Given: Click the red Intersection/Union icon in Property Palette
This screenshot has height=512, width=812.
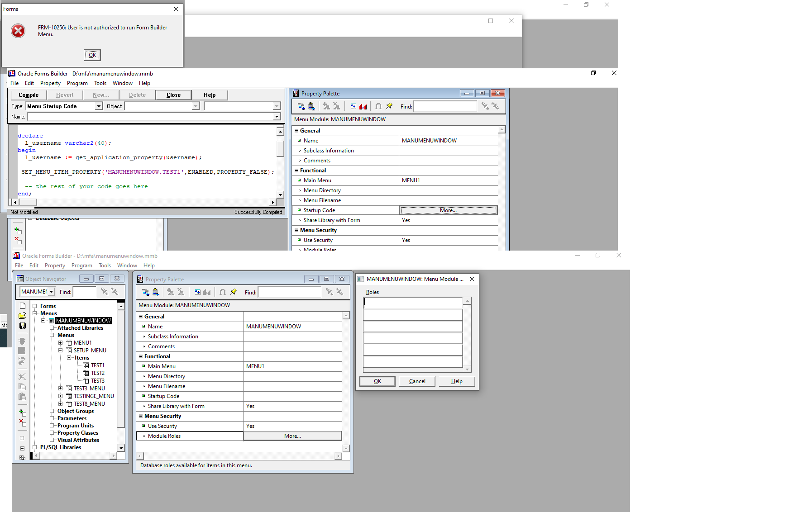Looking at the screenshot, I should pyautogui.click(x=363, y=106).
